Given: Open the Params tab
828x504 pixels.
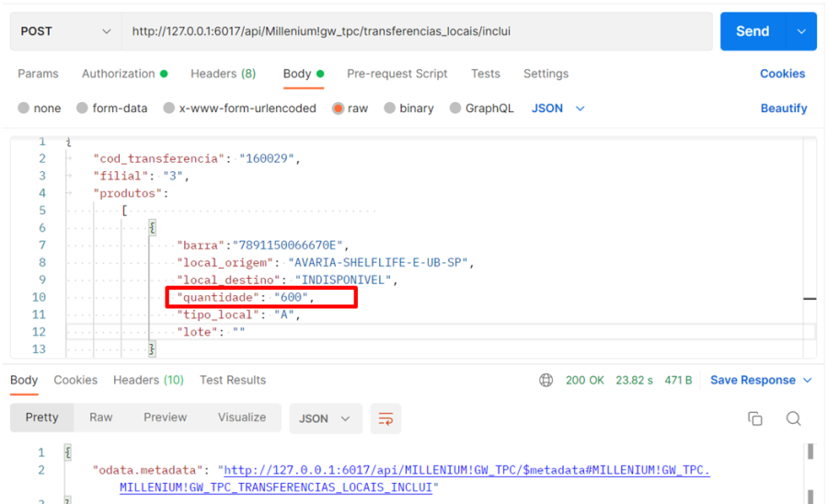Looking at the screenshot, I should click(x=38, y=74).
